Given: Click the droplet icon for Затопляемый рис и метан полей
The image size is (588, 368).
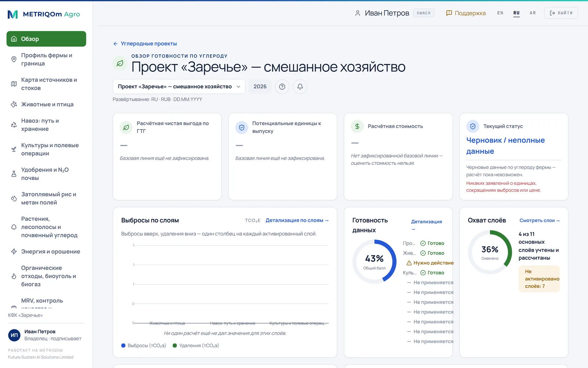Looking at the screenshot, I should [x=14, y=198].
